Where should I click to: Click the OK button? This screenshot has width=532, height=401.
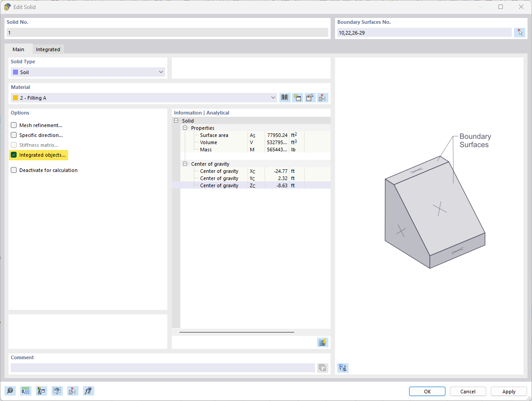point(427,392)
